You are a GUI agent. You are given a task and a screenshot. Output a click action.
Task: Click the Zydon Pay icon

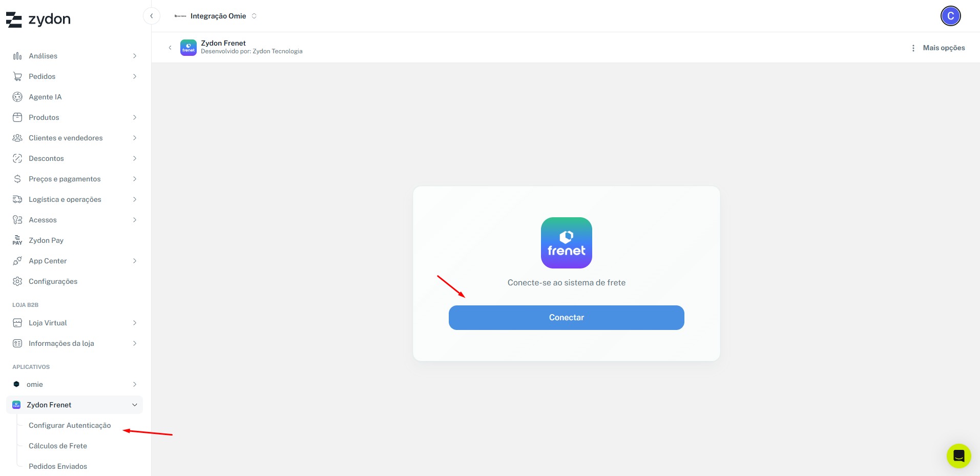pyautogui.click(x=17, y=240)
